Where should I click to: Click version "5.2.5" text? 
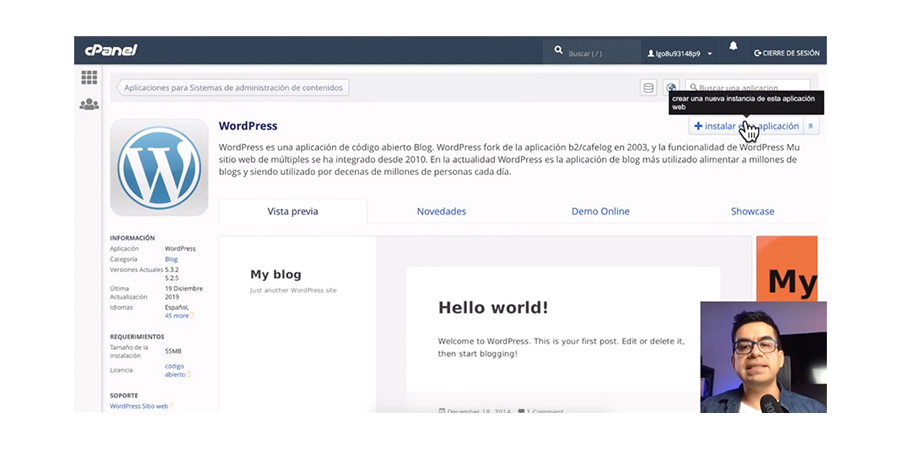click(173, 278)
